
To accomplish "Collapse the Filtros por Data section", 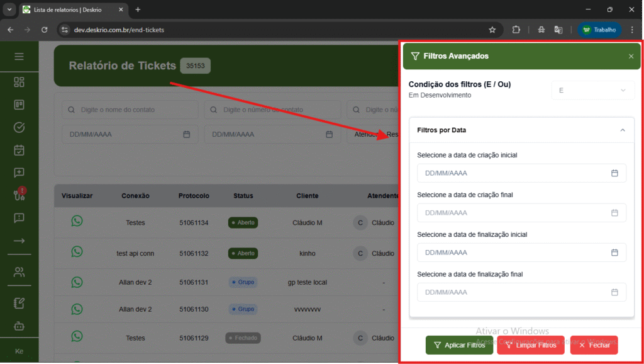I will click(622, 130).
